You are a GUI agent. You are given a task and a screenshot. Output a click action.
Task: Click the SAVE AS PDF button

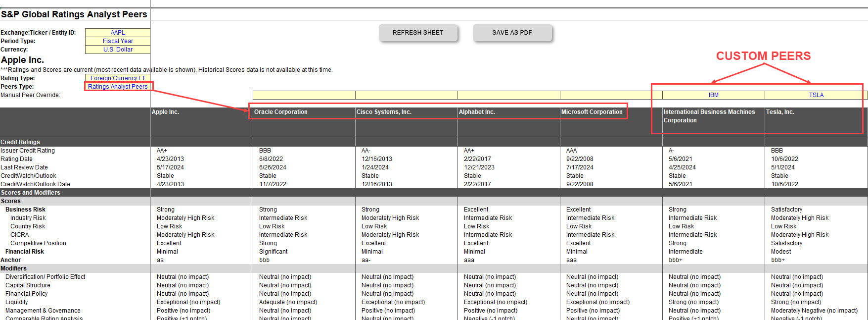512,33
